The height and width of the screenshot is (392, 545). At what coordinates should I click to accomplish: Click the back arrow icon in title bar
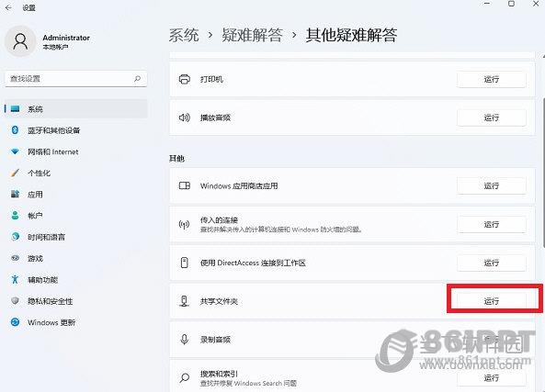[x=8, y=7]
